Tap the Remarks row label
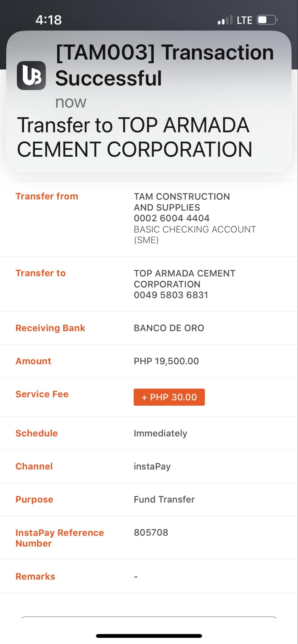The image size is (298, 644). [35, 576]
